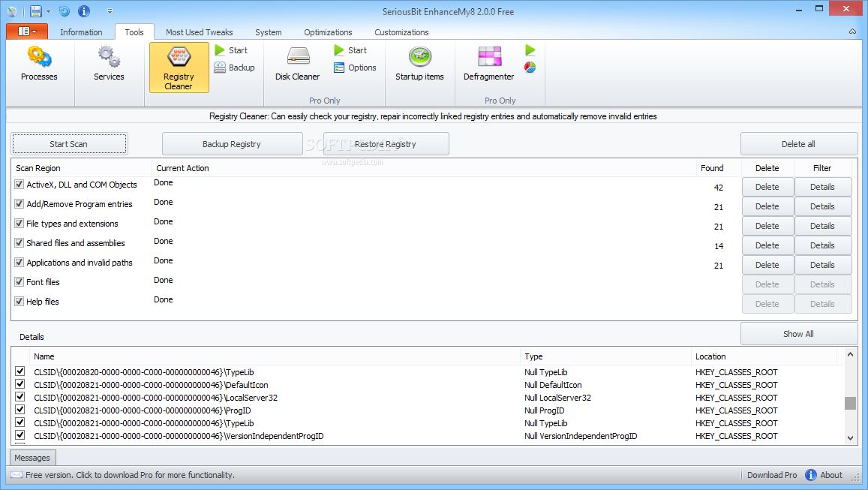The image size is (868, 490).
Task: Click the app logo icon in the title bar
Action: (x=12, y=11)
